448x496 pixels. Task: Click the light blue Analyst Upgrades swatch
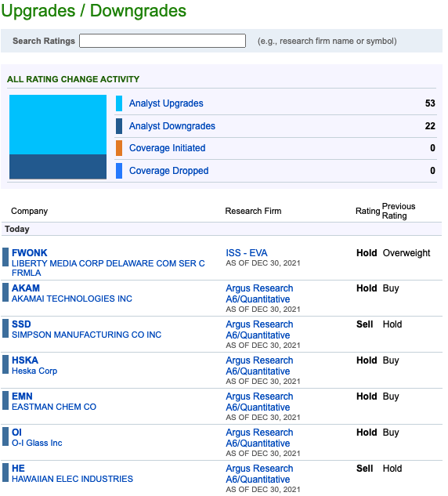click(x=119, y=103)
